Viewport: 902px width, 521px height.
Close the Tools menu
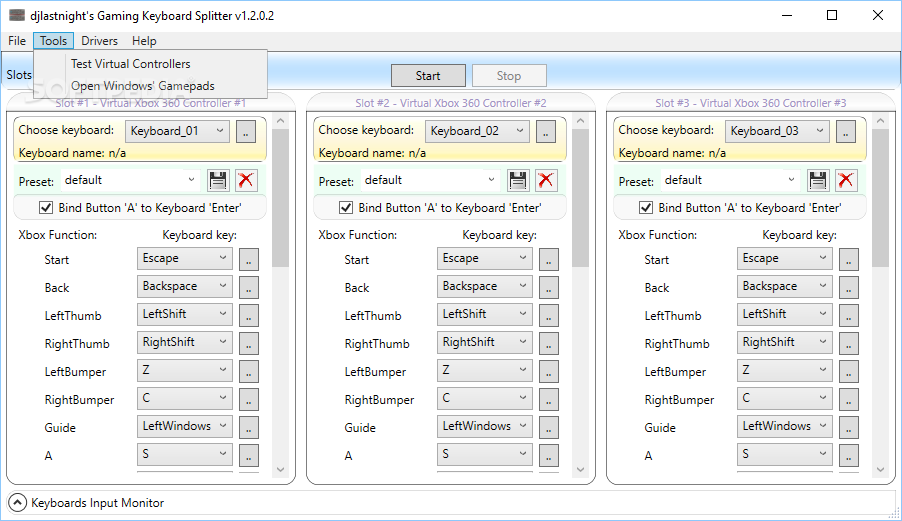53,41
